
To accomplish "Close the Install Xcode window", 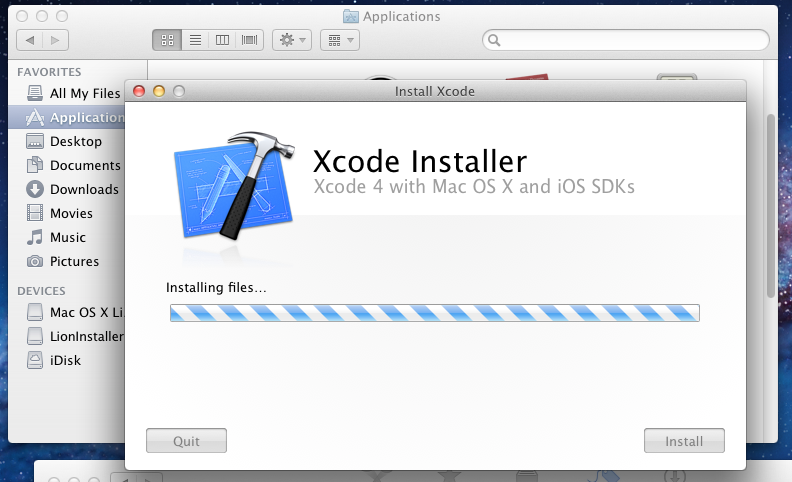I will 139,91.
